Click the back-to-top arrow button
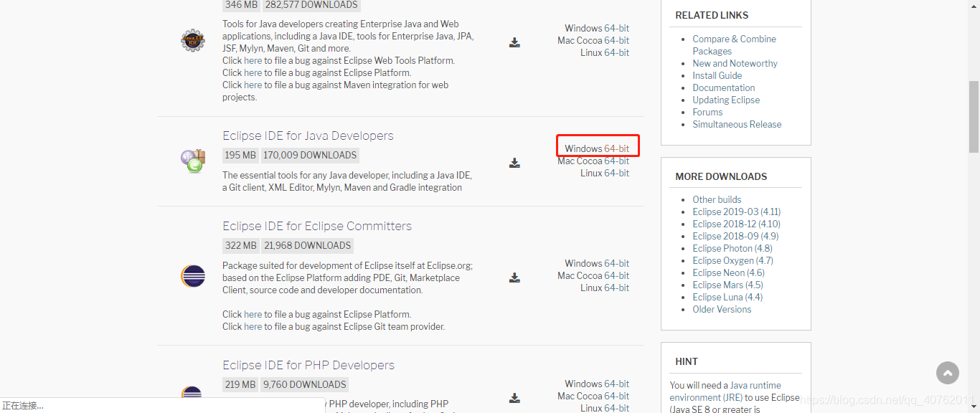The height and width of the screenshot is (413, 980). click(948, 373)
